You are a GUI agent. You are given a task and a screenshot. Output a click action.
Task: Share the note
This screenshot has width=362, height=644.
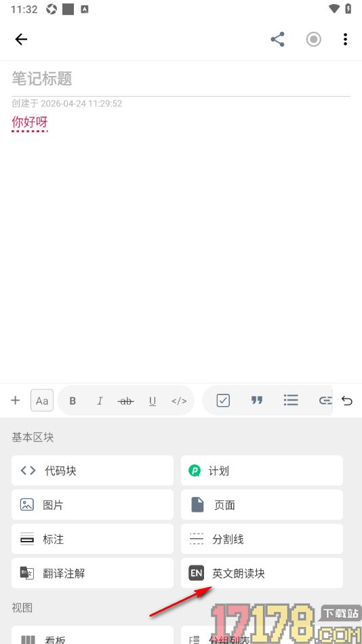tap(278, 39)
